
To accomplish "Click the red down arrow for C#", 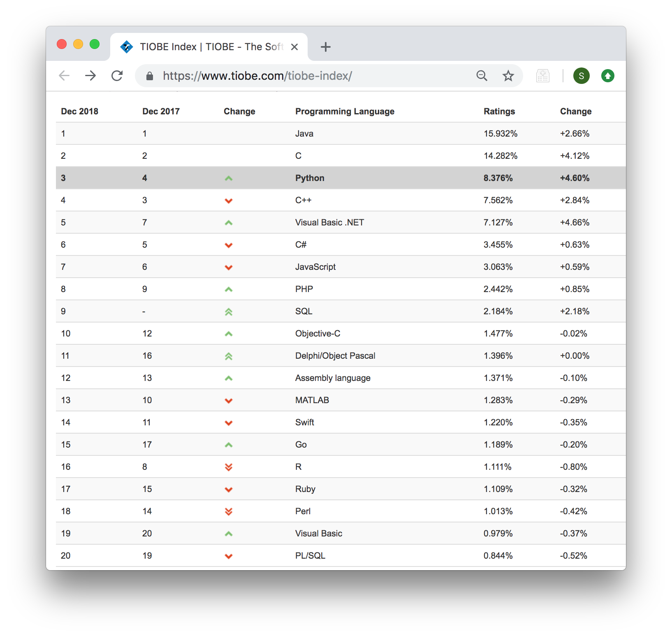I will 229,245.
